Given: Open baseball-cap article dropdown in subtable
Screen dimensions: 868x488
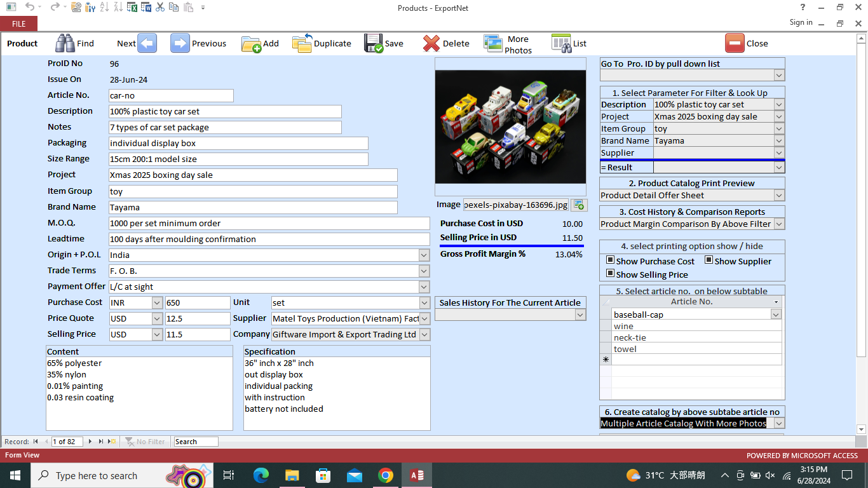Looking at the screenshot, I should [775, 314].
